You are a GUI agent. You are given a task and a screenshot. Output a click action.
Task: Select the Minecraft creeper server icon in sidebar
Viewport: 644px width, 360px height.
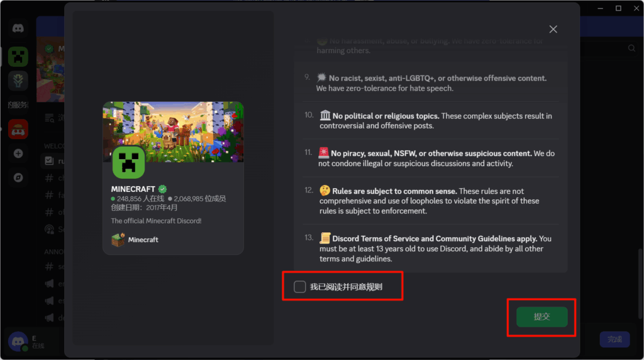pyautogui.click(x=18, y=56)
